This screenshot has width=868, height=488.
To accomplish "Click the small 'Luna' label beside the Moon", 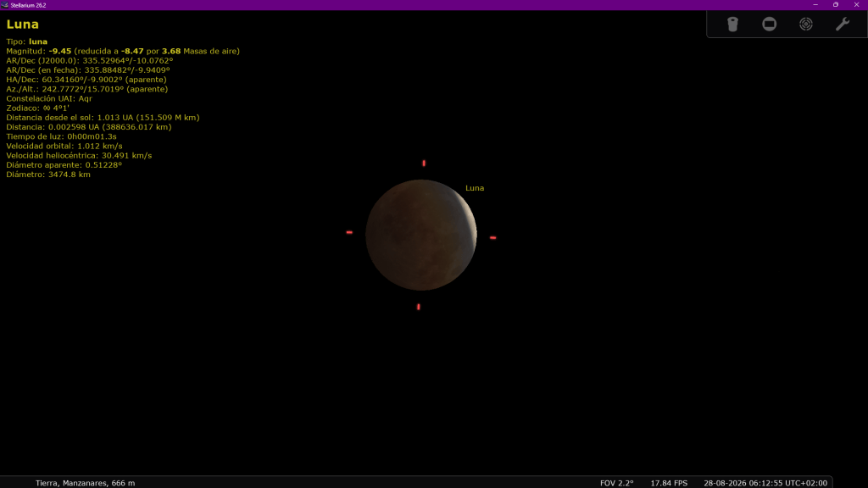I will (475, 188).
